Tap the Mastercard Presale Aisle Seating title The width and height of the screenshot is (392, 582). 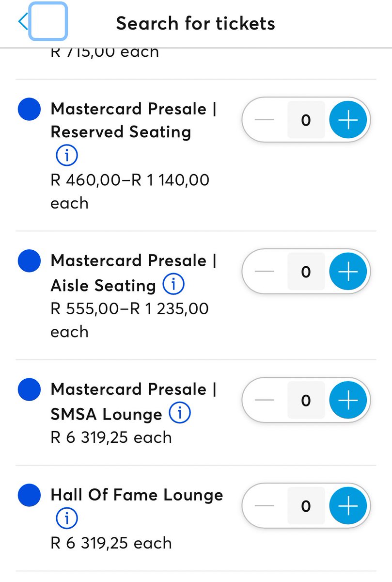coord(133,273)
